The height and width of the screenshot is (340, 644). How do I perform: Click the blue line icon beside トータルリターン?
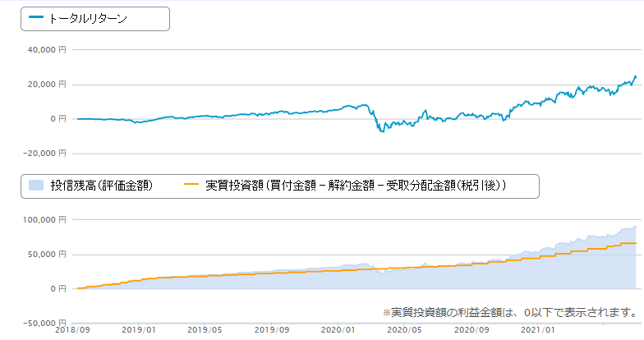point(37,18)
